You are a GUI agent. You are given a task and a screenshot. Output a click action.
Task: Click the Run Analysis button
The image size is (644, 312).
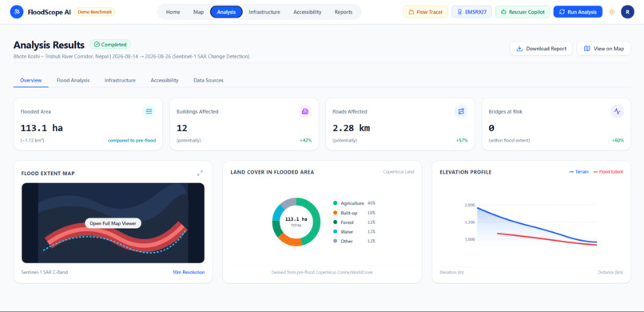coord(578,12)
